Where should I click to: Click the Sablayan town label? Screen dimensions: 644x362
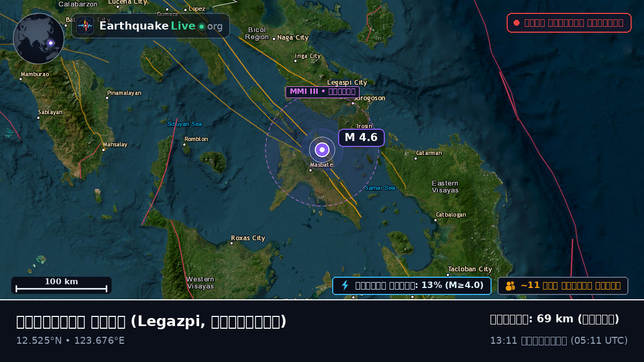(50, 113)
